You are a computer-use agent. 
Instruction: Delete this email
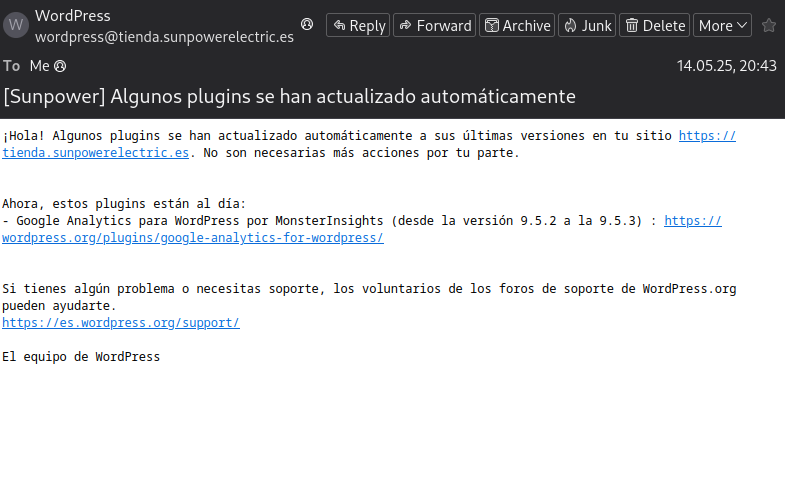[655, 26]
